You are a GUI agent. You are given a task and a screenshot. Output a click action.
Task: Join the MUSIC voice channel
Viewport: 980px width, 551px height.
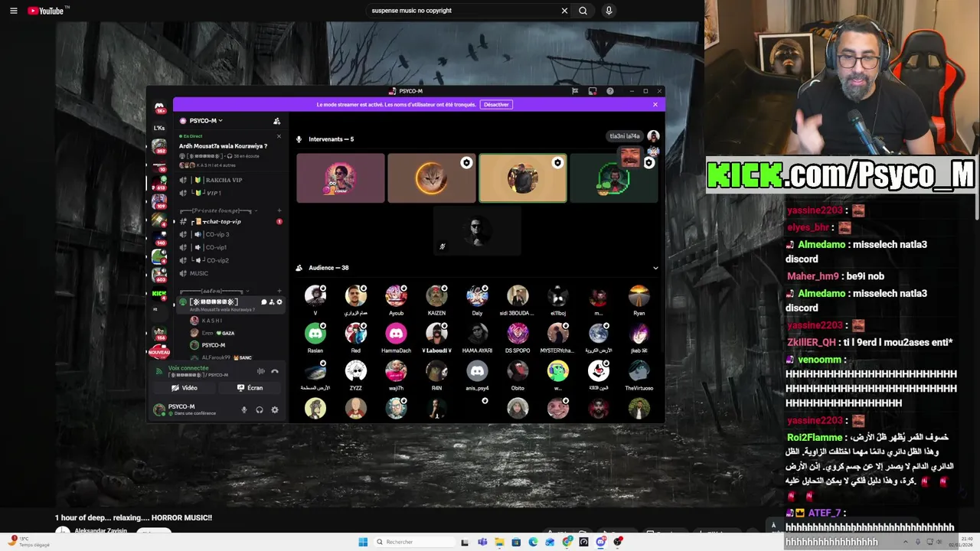pyautogui.click(x=198, y=273)
